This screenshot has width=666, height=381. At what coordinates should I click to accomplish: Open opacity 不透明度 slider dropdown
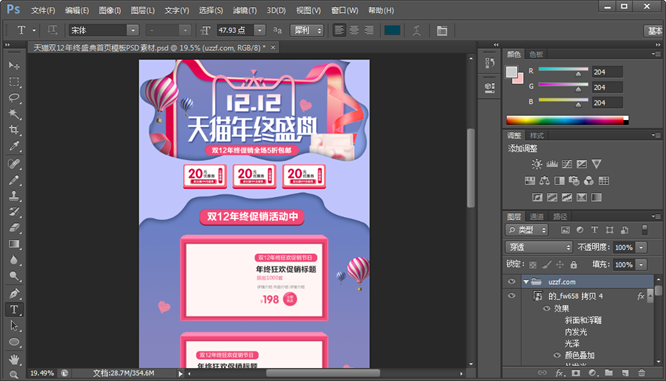641,247
